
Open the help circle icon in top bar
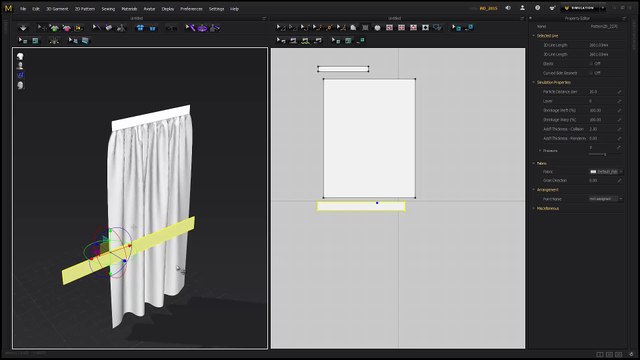coord(538,8)
